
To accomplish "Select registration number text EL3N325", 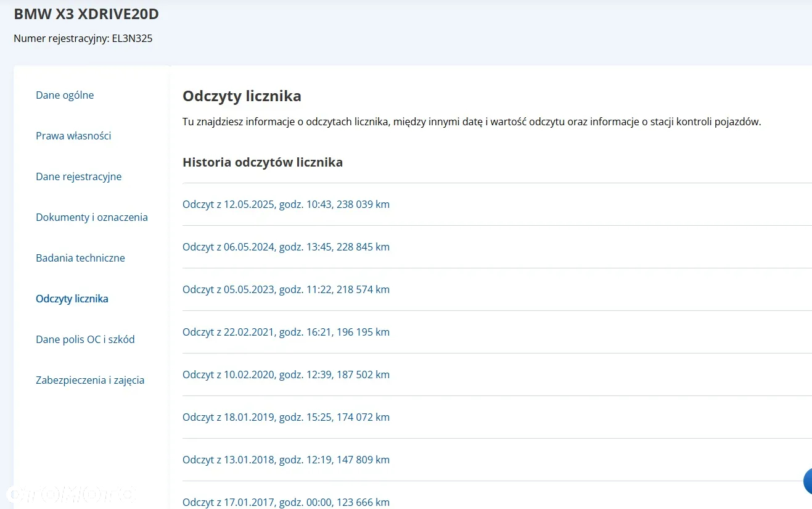I will (x=132, y=38).
